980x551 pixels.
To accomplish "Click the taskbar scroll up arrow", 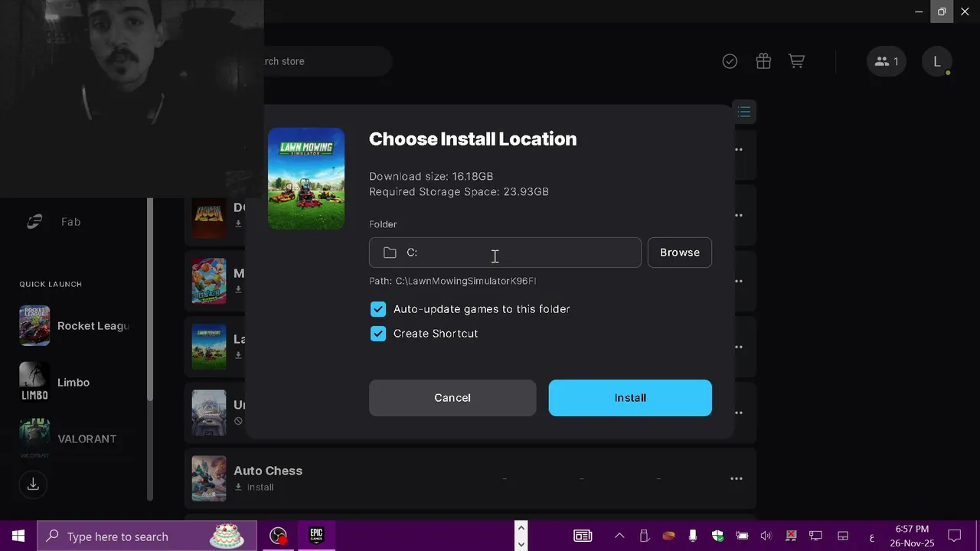I will point(521,527).
